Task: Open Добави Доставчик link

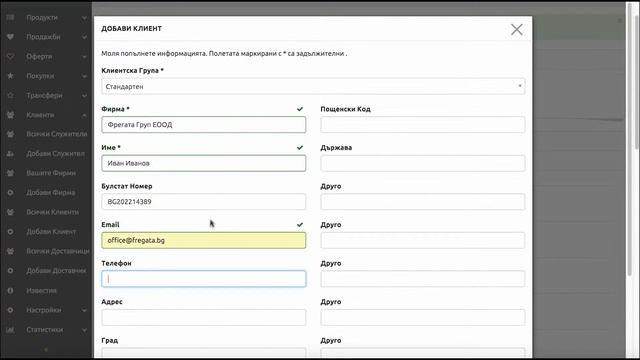Action: coord(56,271)
